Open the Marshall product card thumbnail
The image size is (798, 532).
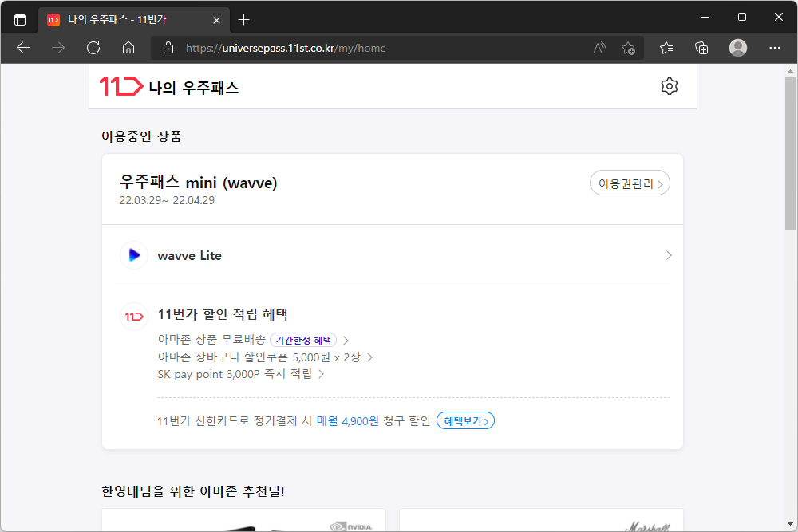541,520
